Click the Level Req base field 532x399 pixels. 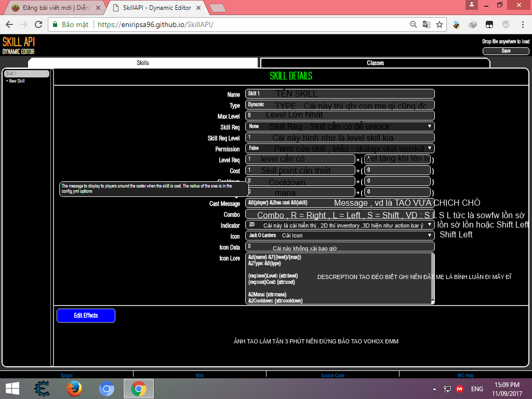tap(300, 159)
